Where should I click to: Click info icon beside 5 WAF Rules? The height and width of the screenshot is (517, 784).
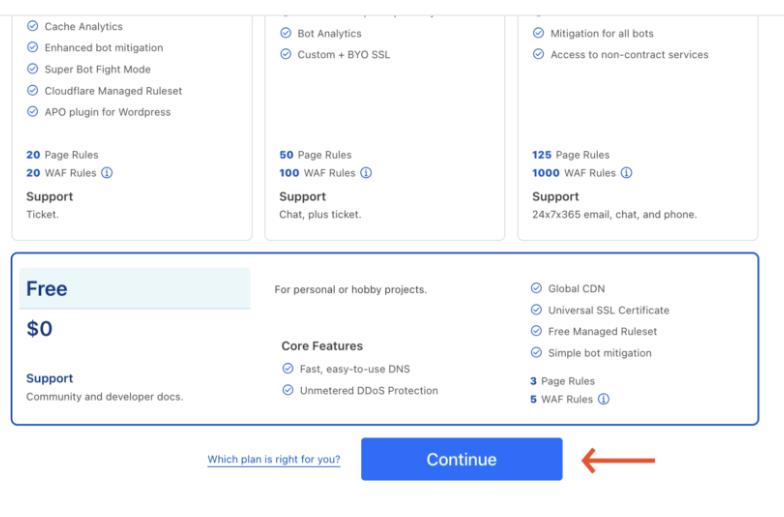coord(603,400)
